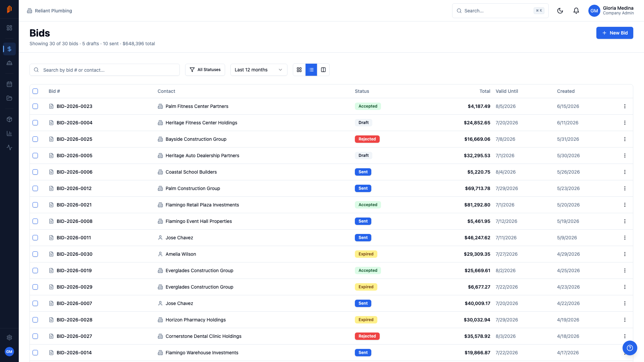Check the BID-2026-0004 row checkbox
This screenshot has height=362, width=644.
pos(35,123)
